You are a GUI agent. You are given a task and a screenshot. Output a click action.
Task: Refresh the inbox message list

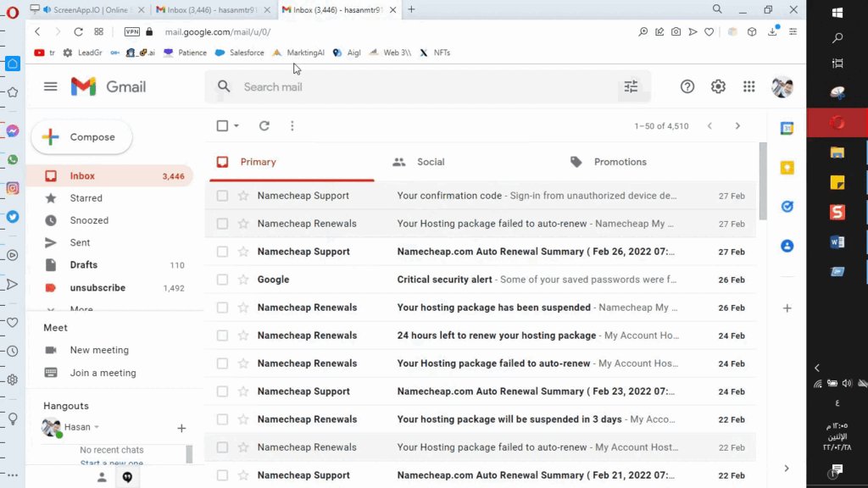(264, 125)
